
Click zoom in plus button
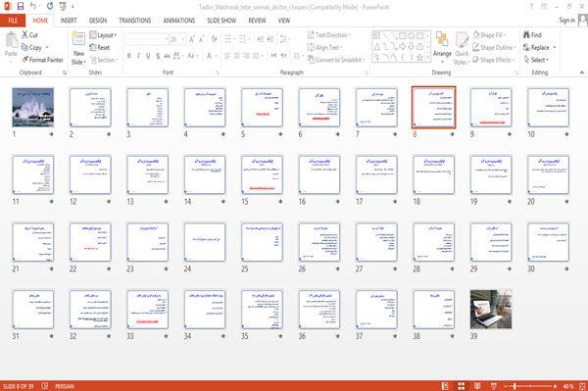point(555,386)
